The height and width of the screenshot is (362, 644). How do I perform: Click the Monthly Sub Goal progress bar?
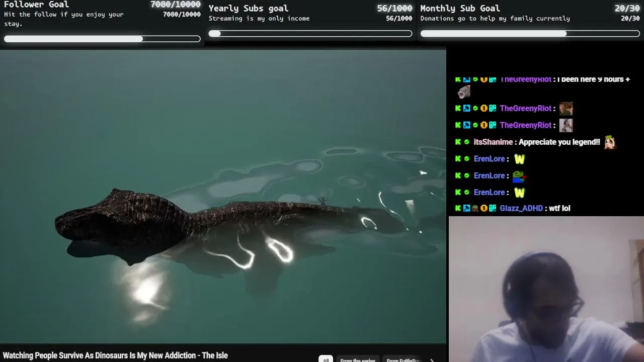(530, 34)
